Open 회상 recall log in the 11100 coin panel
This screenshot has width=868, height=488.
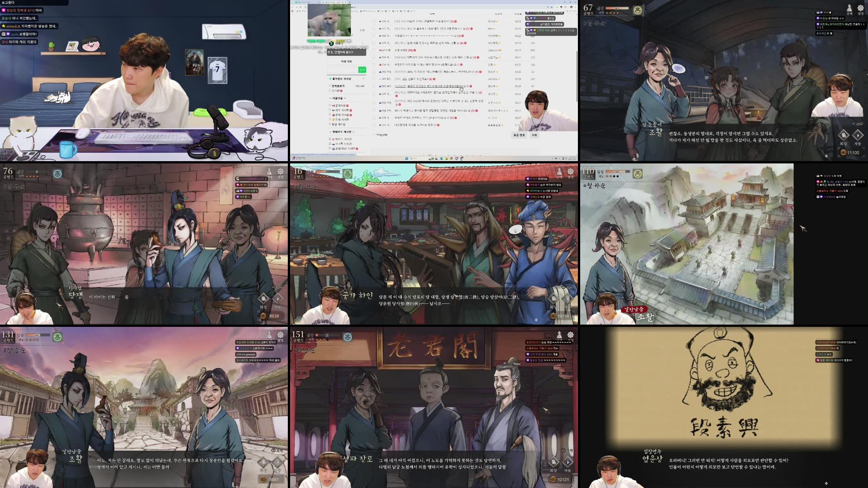pyautogui.click(x=843, y=137)
